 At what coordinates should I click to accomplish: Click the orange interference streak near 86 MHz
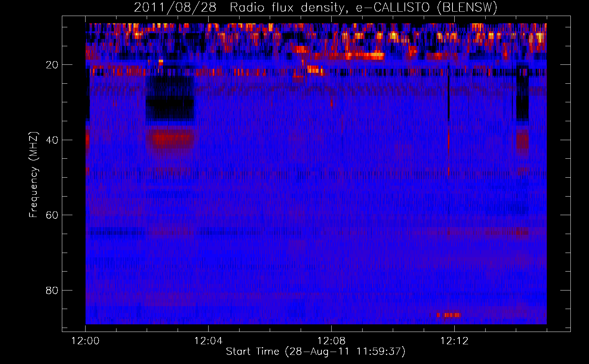pyautogui.click(x=448, y=315)
